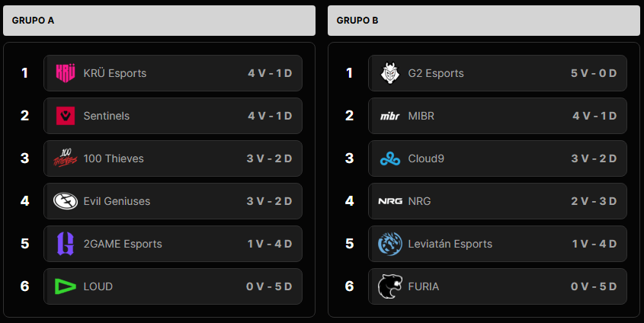644x323 pixels.
Task: Click the G2 Esports logo icon
Action: coord(389,73)
